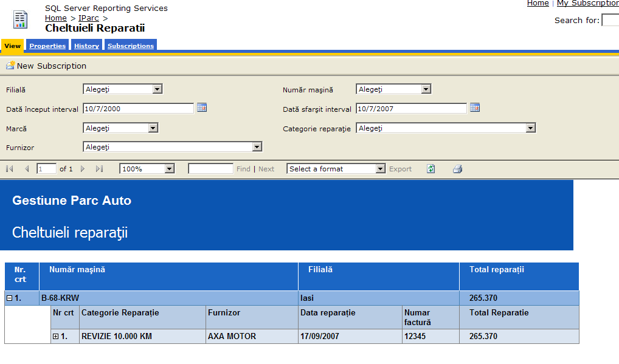
Task: Click the Find link in toolbar
Action: [x=243, y=169]
